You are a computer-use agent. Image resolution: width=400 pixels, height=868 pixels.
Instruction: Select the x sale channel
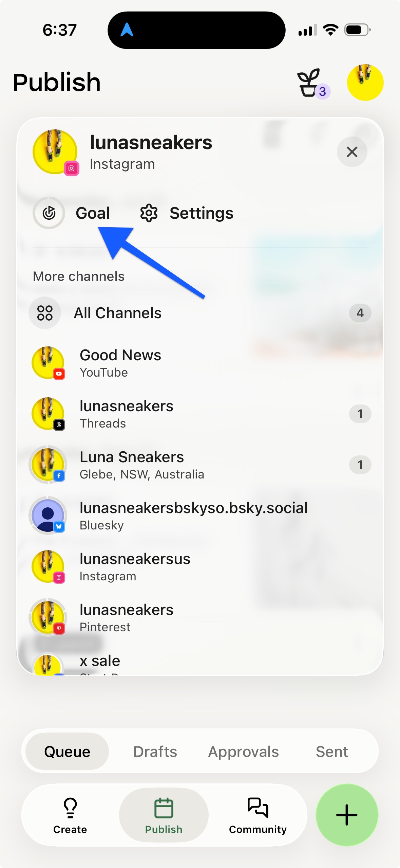coord(200,663)
